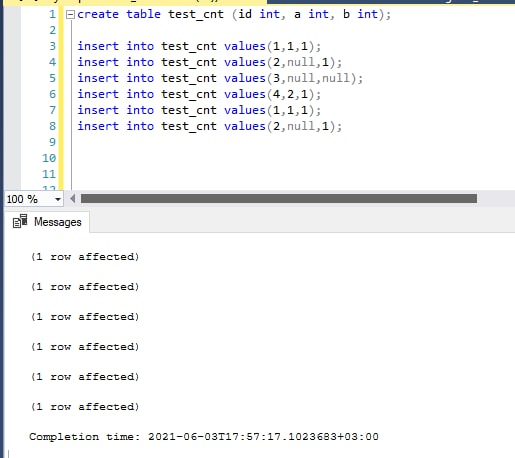Click line number 10 in the gutter

click(49, 158)
